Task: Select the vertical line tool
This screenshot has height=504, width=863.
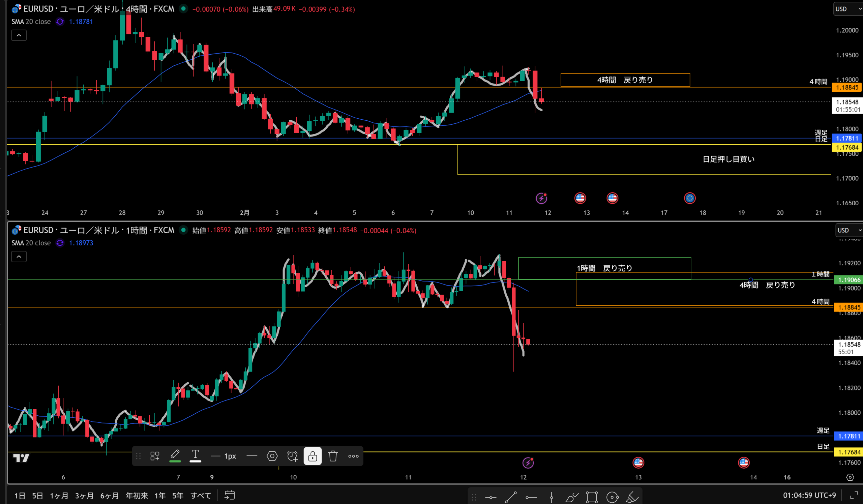Action: 552,497
